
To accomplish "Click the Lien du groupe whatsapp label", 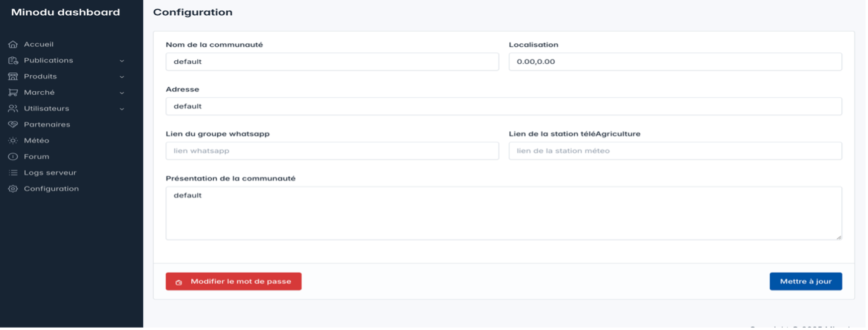I will pyautogui.click(x=217, y=134).
